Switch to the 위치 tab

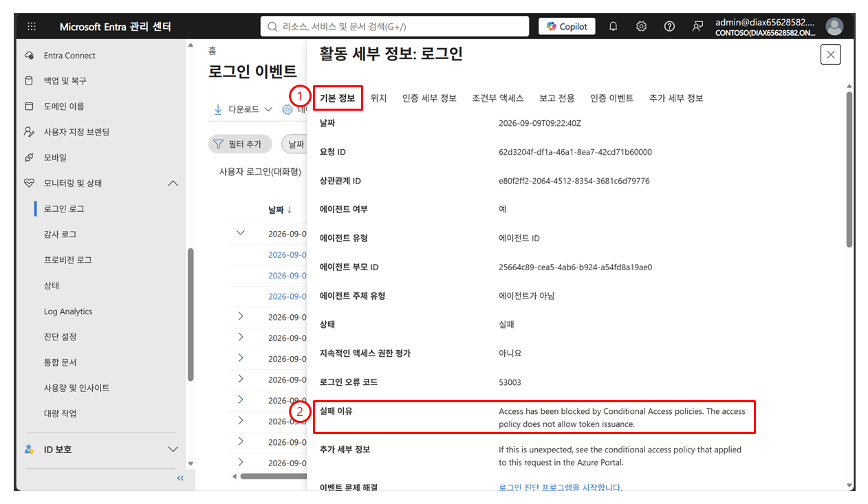pyautogui.click(x=379, y=98)
